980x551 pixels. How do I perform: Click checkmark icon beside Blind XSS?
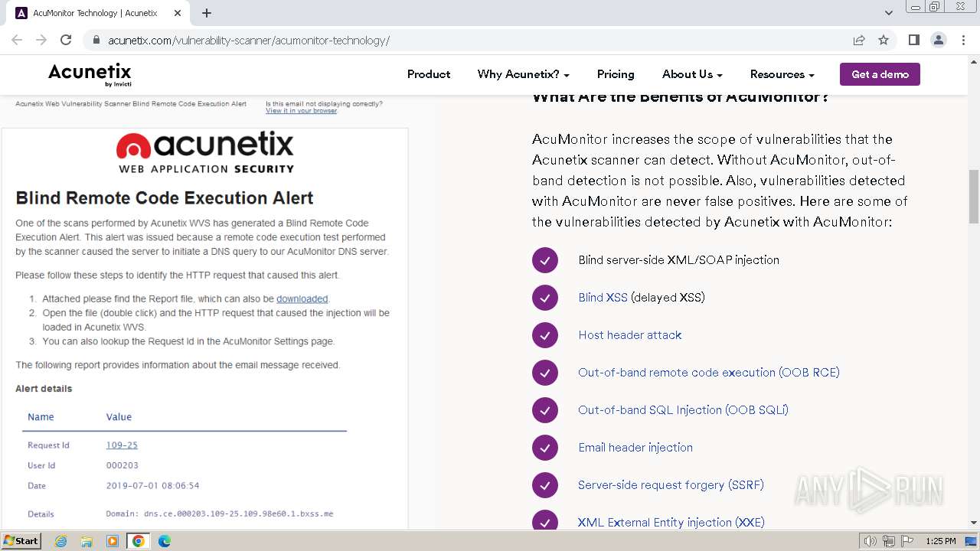pyautogui.click(x=545, y=298)
